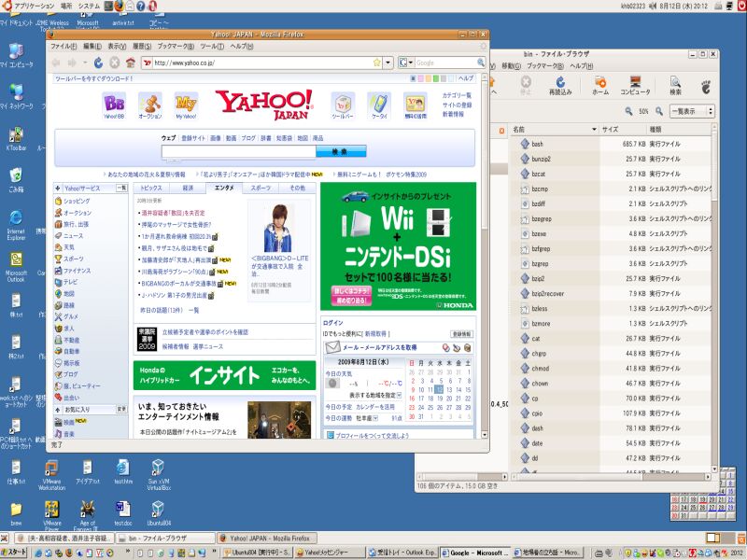Click the Firefox URL address field
The width and height of the screenshot is (747, 560).
pos(262,63)
